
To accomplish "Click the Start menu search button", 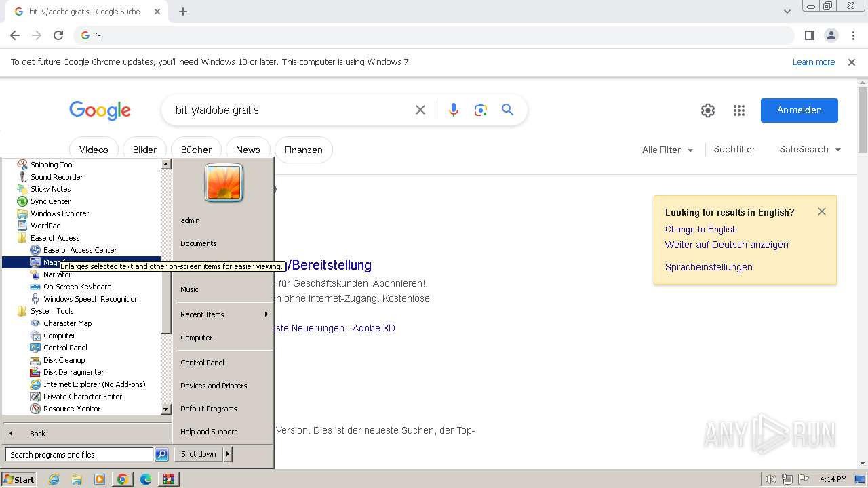I will click(161, 455).
